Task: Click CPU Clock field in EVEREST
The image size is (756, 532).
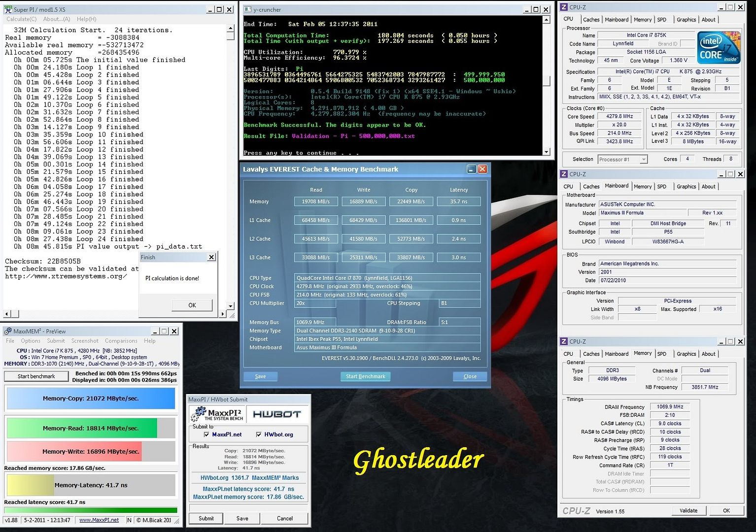Action: click(x=387, y=286)
